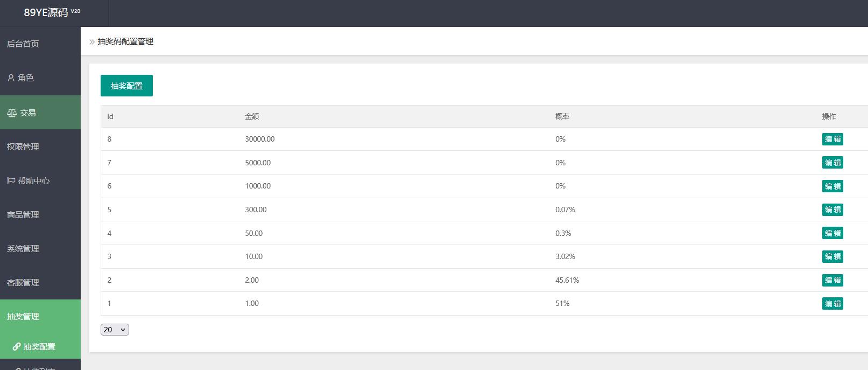This screenshot has height=370, width=868.
Task: Open the 交易 sidebar menu
Action: tap(40, 113)
